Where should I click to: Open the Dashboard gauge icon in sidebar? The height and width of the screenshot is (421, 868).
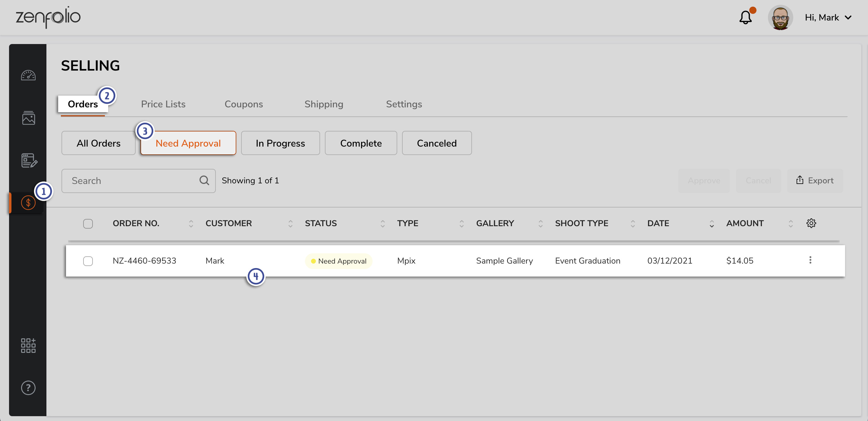(x=28, y=75)
